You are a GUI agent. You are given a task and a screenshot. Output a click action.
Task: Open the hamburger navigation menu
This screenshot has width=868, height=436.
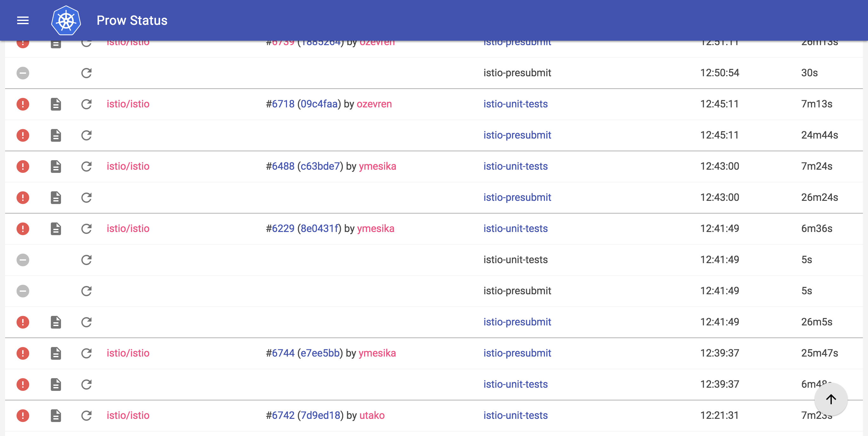click(x=23, y=20)
